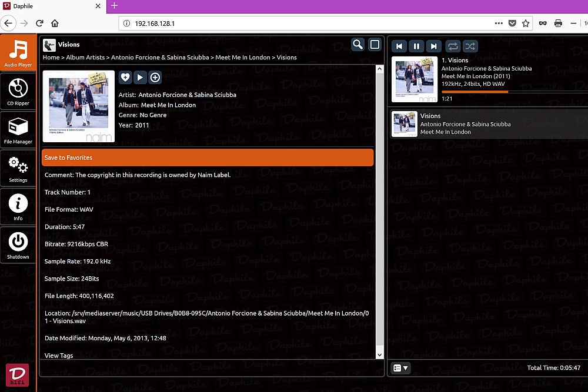
Task: Reload the browser page
Action: (39, 24)
